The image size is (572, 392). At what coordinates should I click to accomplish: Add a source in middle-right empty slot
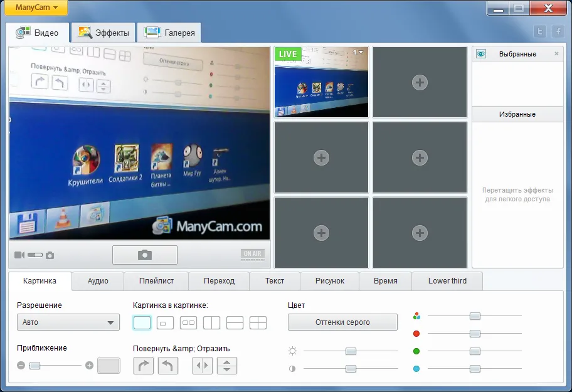click(420, 157)
